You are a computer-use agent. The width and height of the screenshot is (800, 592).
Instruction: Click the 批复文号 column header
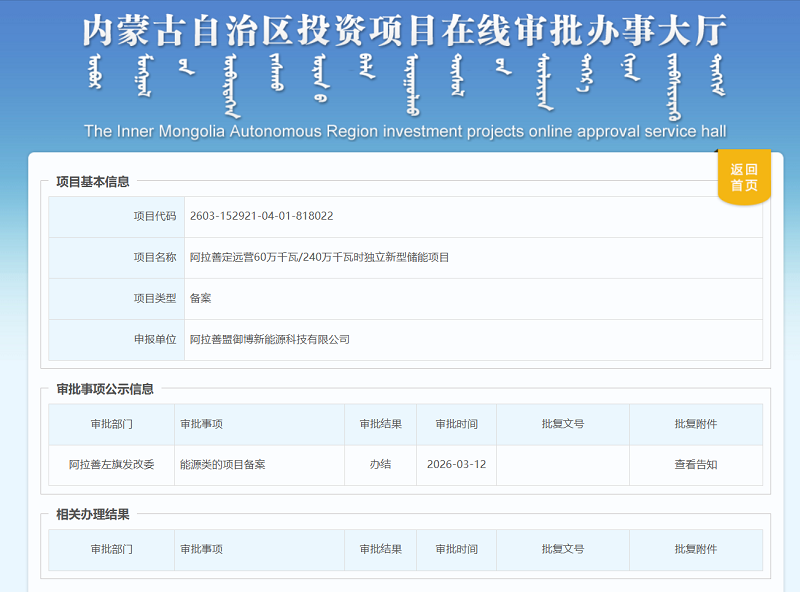[564, 423]
